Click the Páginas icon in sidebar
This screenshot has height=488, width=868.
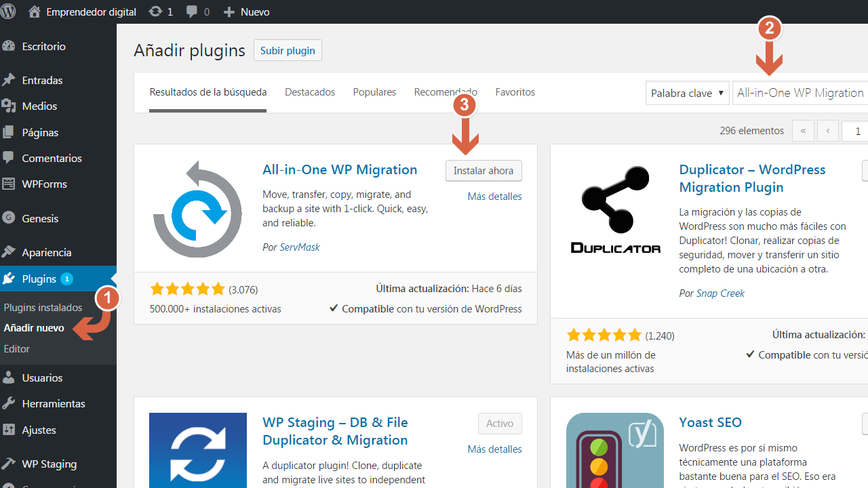(x=9, y=132)
